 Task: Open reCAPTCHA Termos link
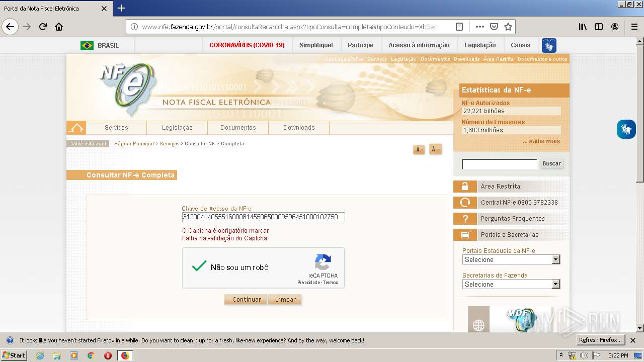tap(331, 283)
